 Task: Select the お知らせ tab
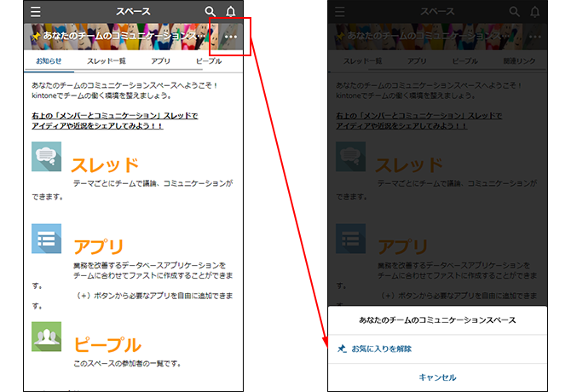[49, 62]
